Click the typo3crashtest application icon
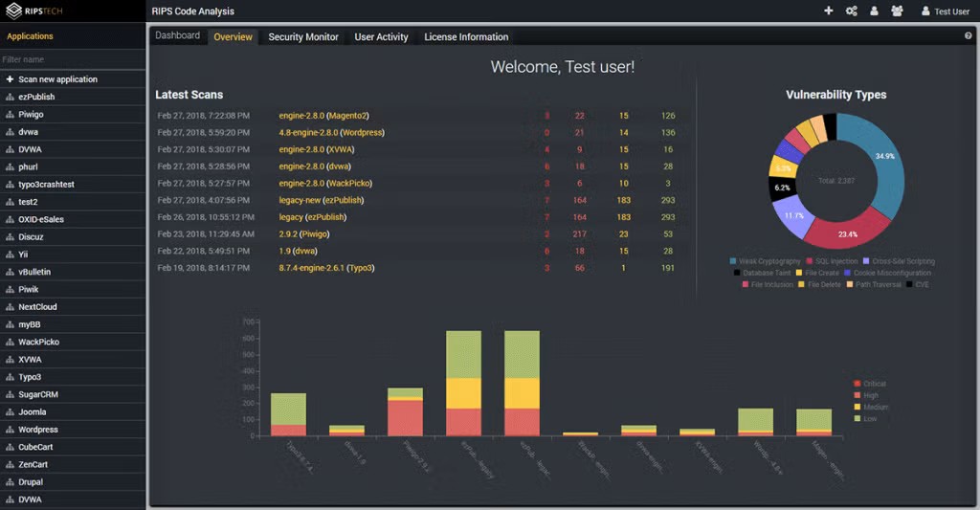980x510 pixels. pyautogui.click(x=10, y=185)
